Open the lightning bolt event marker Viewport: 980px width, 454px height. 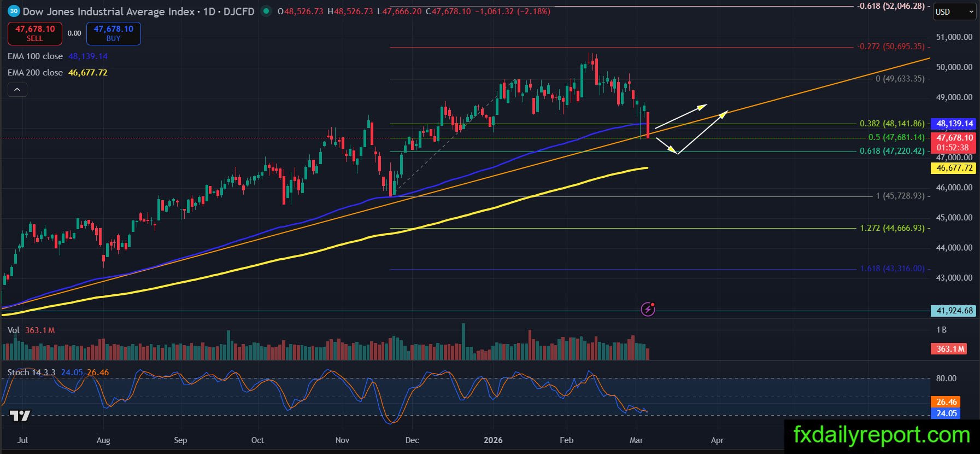coord(648,310)
